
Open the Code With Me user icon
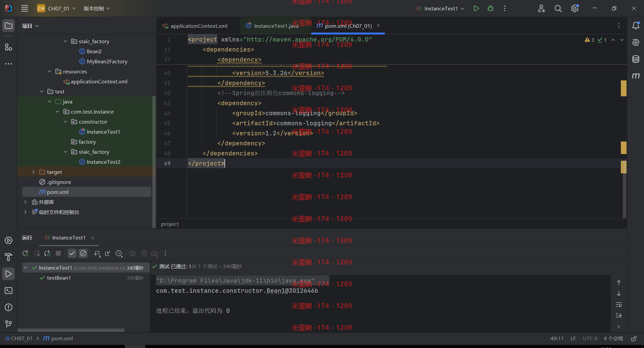541,8
